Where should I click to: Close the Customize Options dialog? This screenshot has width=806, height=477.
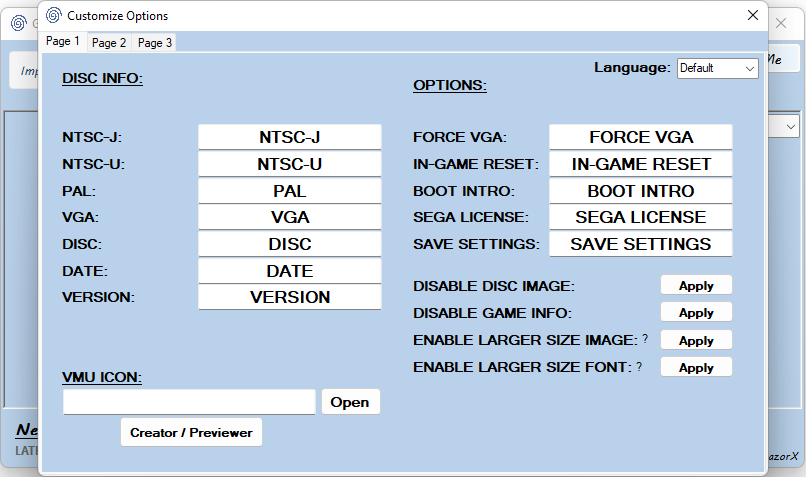click(753, 15)
